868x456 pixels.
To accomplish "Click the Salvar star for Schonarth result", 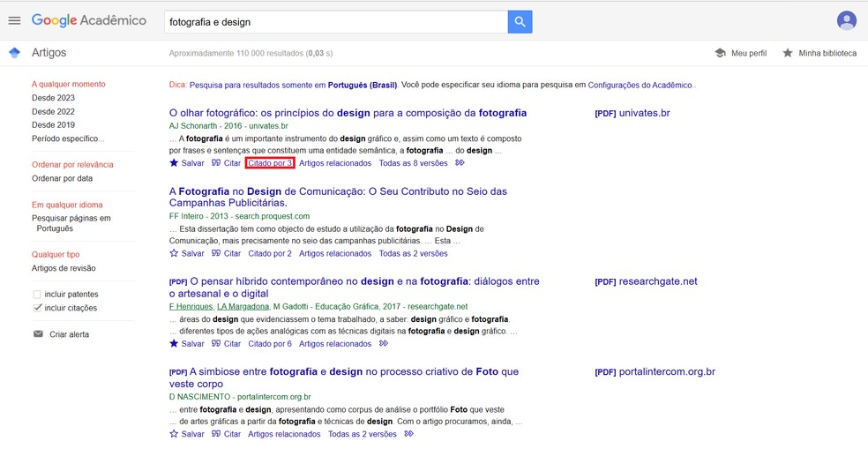I will pyautogui.click(x=174, y=162).
